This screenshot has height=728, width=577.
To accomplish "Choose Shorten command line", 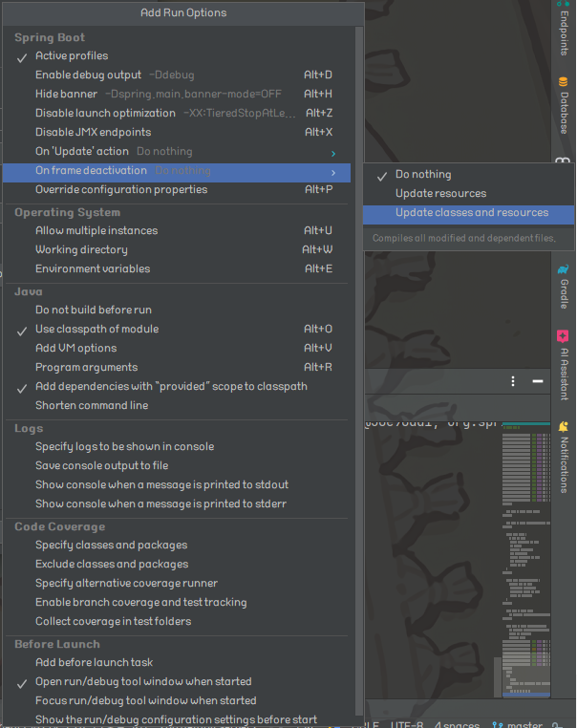I will click(x=177, y=405).
